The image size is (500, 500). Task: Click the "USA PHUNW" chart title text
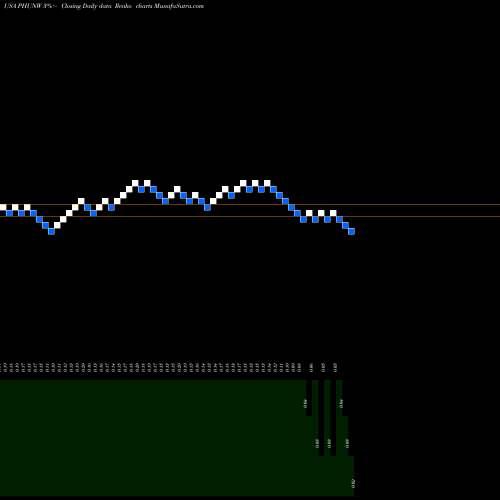(23, 6)
